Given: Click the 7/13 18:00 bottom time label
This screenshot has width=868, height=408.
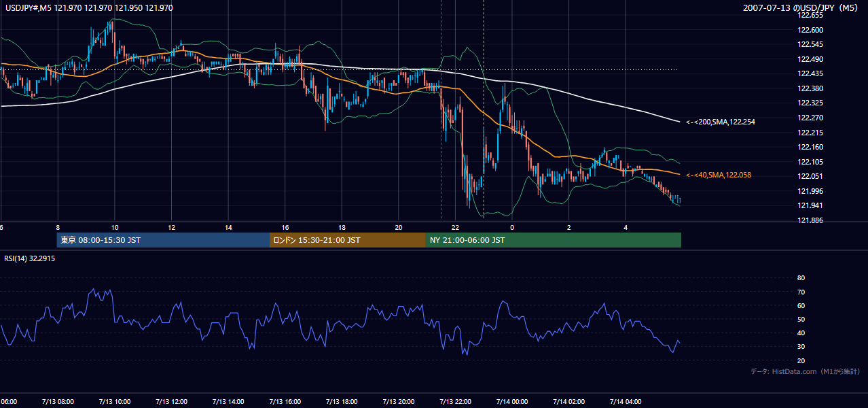Looking at the screenshot, I should tap(342, 401).
